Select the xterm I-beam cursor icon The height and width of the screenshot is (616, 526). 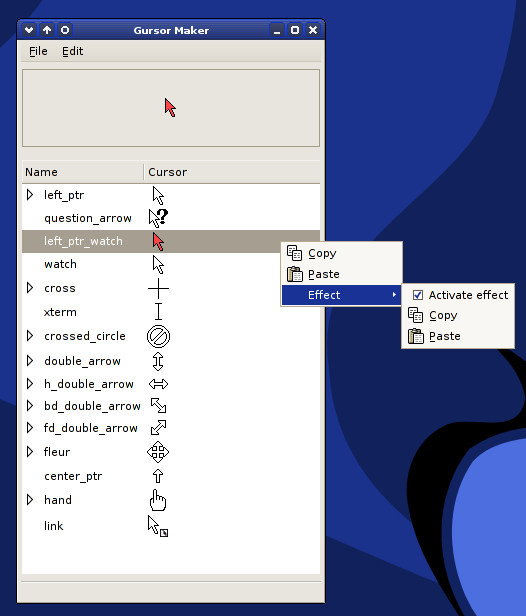click(x=158, y=312)
